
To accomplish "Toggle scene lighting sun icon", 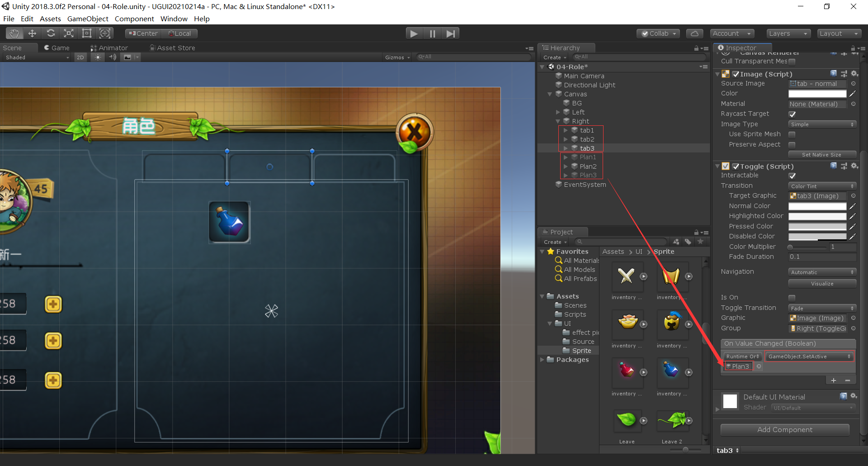I will click(x=98, y=57).
